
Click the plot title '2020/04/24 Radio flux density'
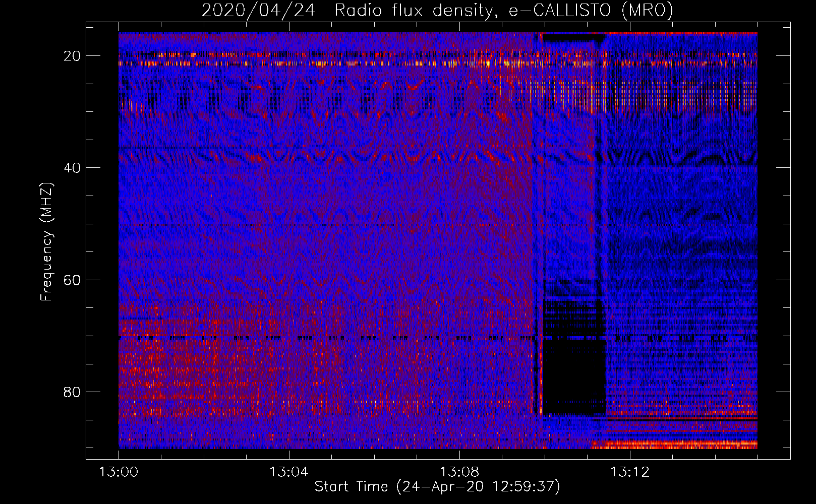[437, 10]
